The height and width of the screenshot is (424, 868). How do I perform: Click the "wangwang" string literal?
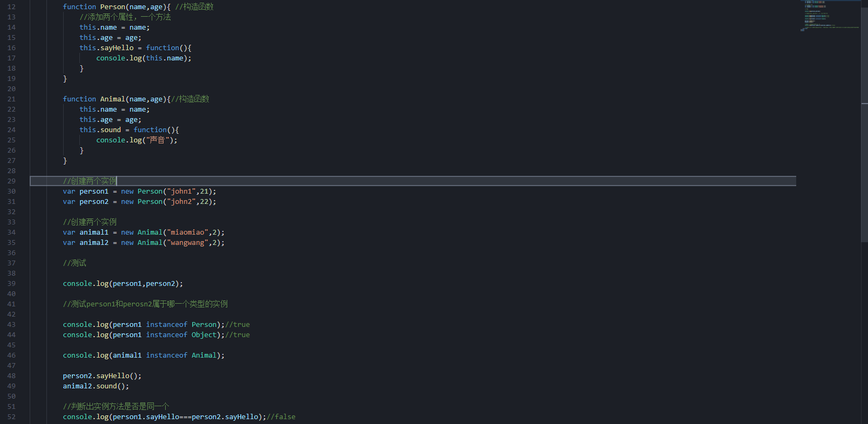pos(187,243)
